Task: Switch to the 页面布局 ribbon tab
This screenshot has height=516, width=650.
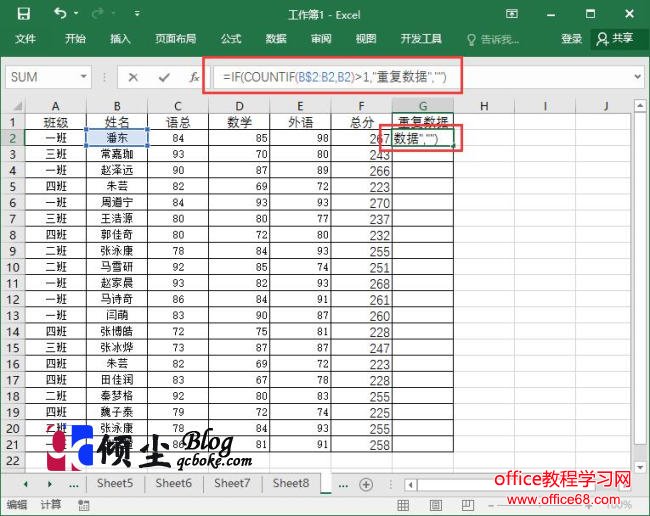Action: coord(176,39)
